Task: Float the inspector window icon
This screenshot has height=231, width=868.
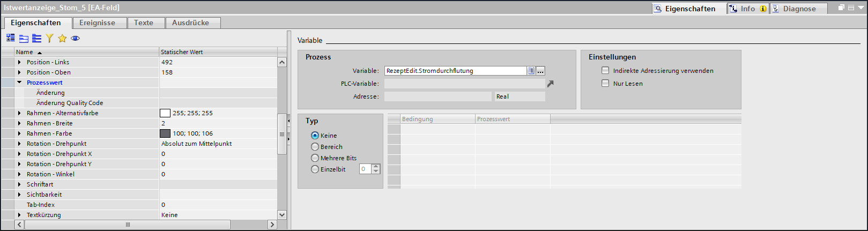Action: click(842, 8)
